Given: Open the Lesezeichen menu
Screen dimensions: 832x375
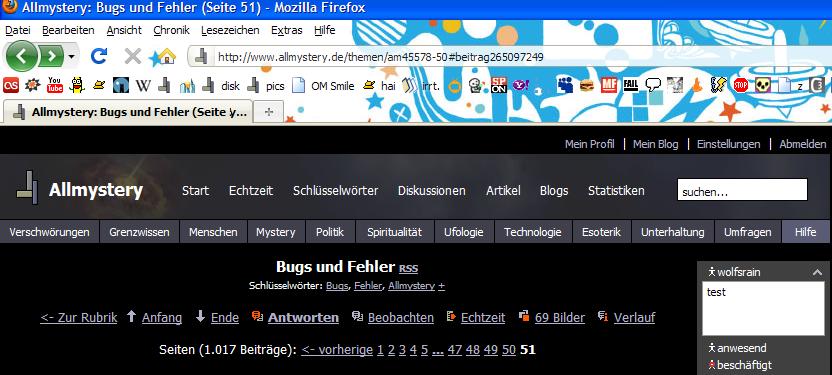Looking at the screenshot, I should [230, 30].
